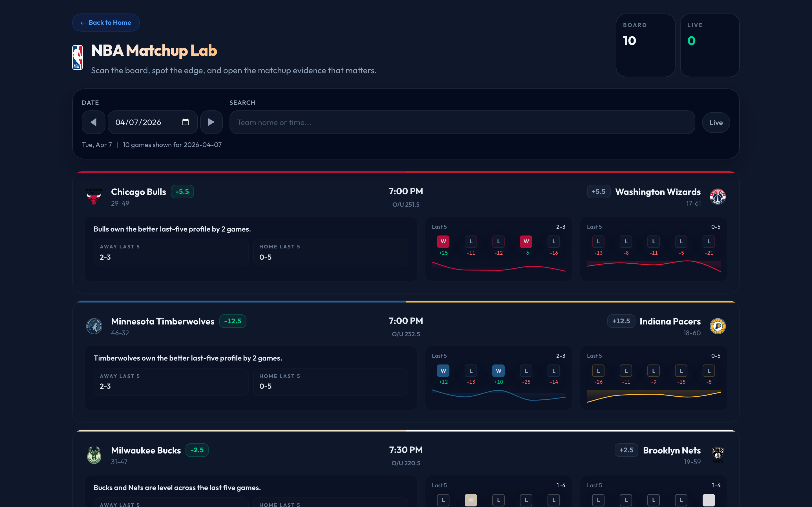Click the NBA logo icon
The image size is (812, 507).
coord(77,57)
